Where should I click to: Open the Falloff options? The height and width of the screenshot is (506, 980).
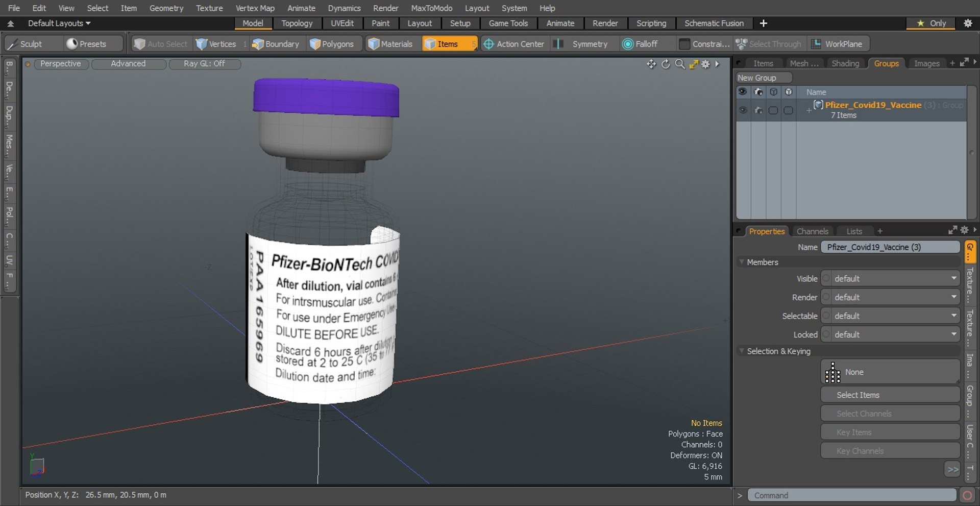646,44
